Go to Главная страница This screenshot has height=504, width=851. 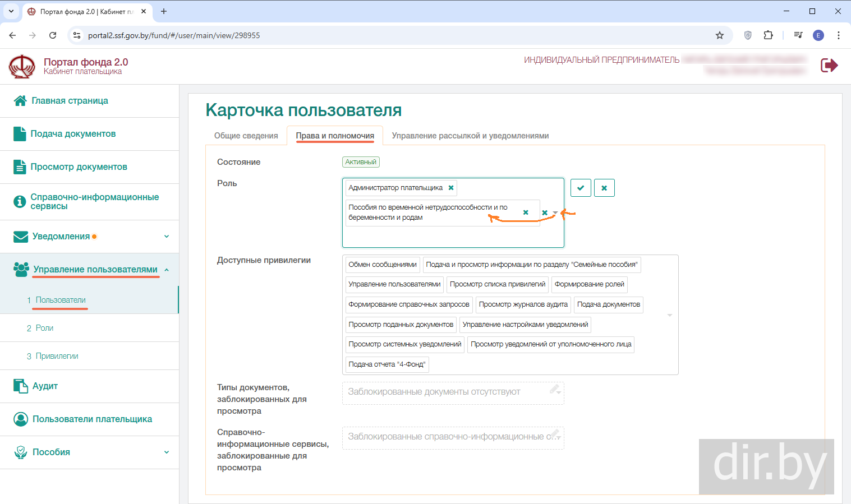click(x=70, y=101)
